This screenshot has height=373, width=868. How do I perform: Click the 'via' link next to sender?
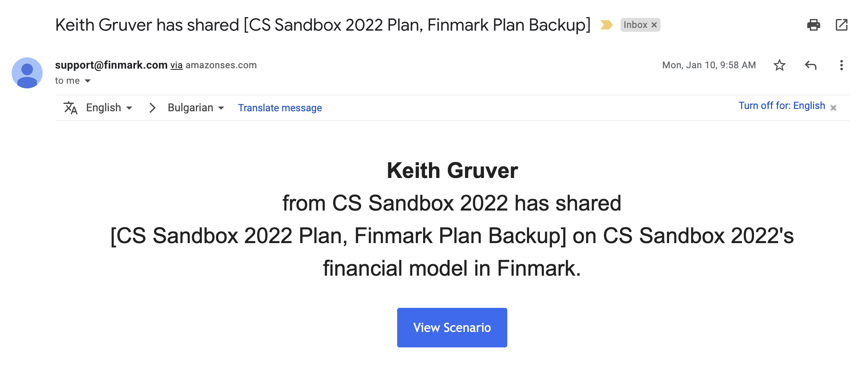coord(176,65)
